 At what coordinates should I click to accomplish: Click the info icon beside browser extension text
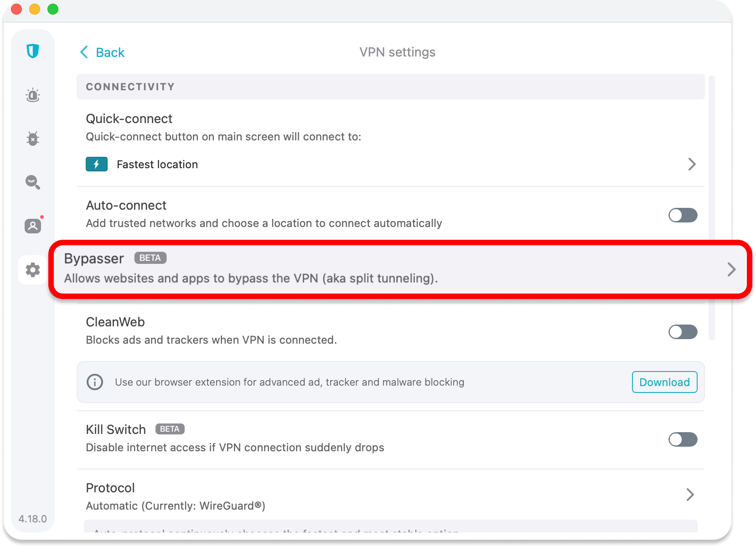pyautogui.click(x=95, y=382)
